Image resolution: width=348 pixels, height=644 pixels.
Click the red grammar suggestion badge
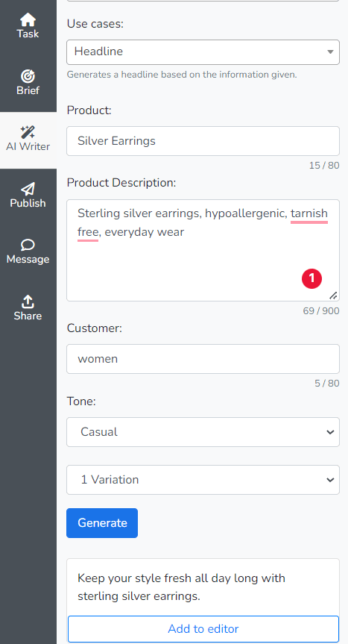pos(311,278)
